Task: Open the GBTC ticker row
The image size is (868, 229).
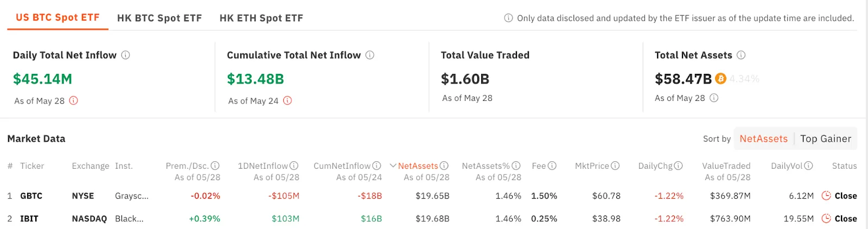Action: click(x=31, y=196)
